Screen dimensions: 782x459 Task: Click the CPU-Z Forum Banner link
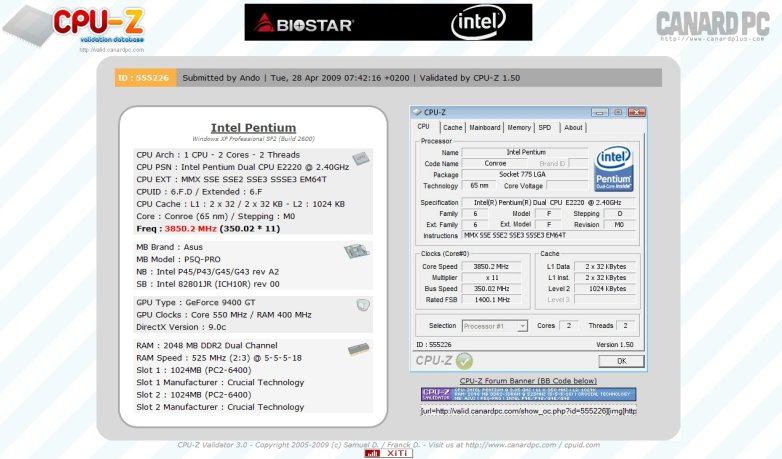click(528, 381)
